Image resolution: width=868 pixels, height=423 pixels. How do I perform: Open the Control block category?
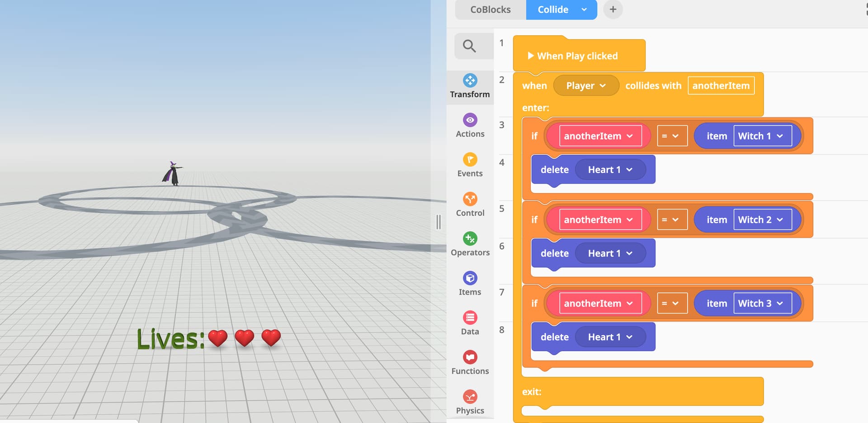tap(470, 204)
